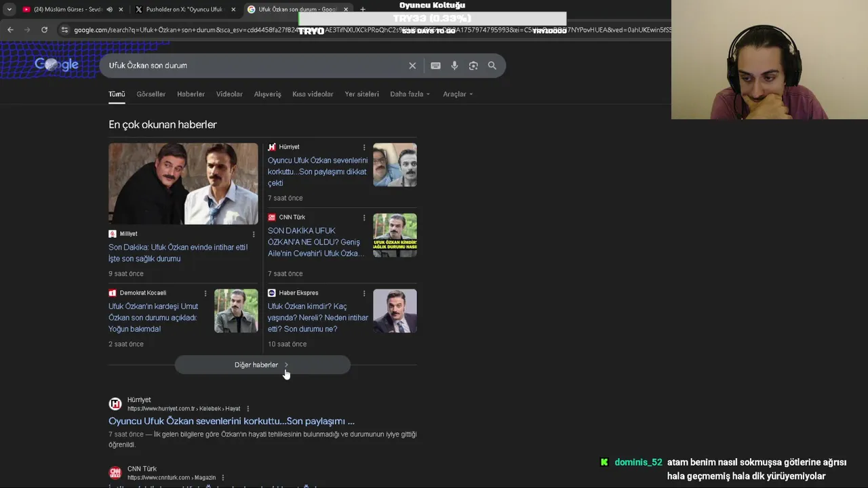Open options menu for Milliyet news card

tap(254, 234)
